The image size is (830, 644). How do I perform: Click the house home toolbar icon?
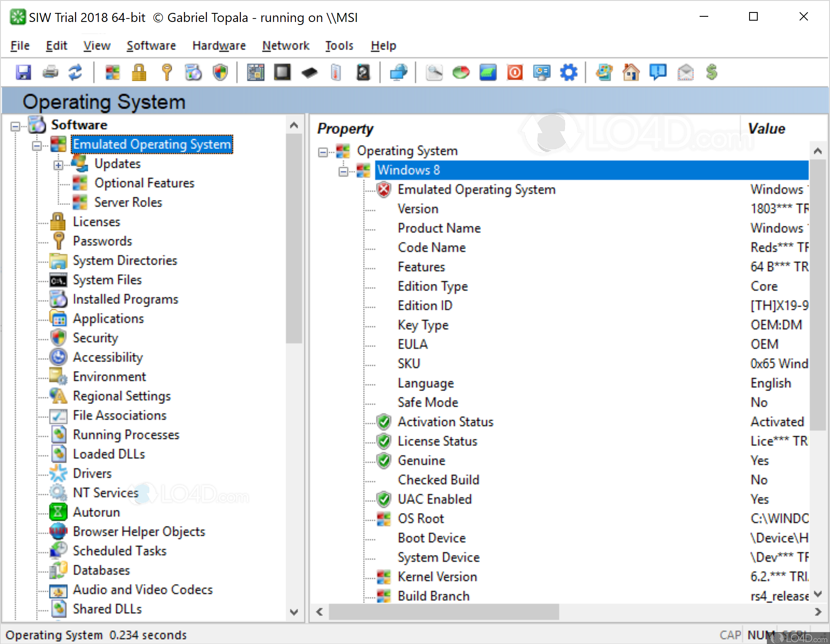click(x=631, y=72)
